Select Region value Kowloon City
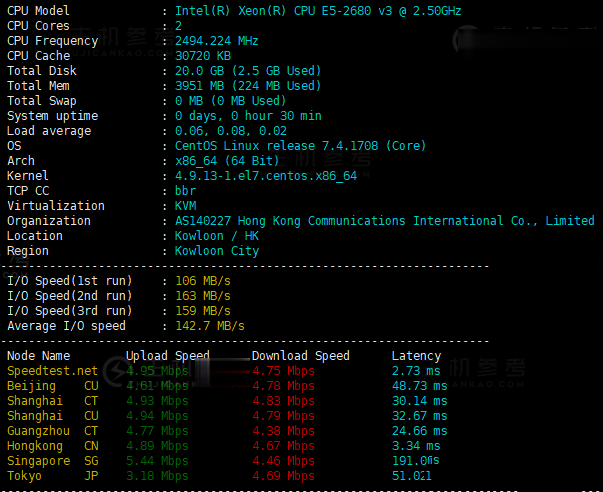The image size is (603, 492). pos(217,251)
